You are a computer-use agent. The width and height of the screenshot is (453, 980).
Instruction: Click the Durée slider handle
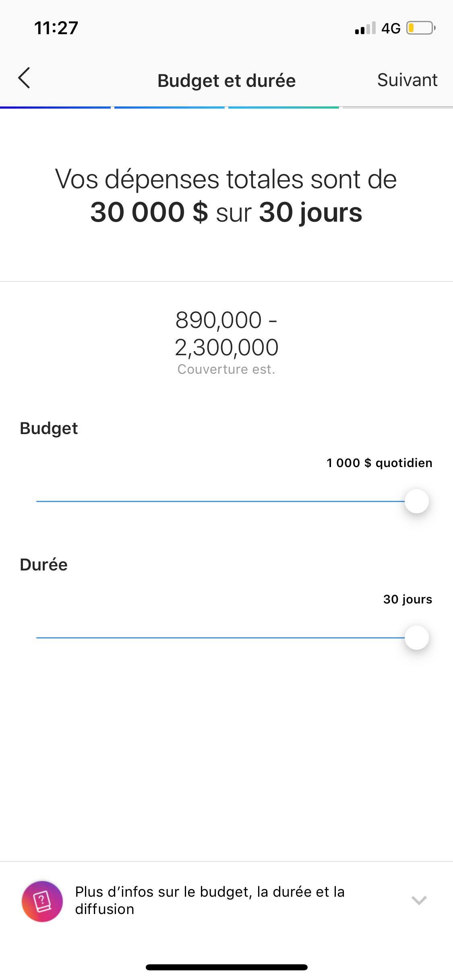[416, 638]
